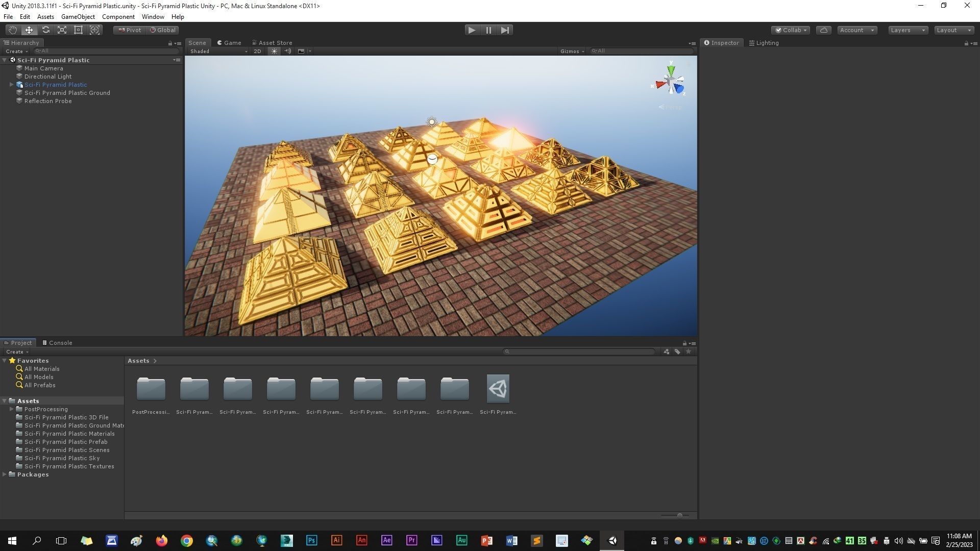Select the Scale tool icon
The image size is (980, 551).
(62, 30)
